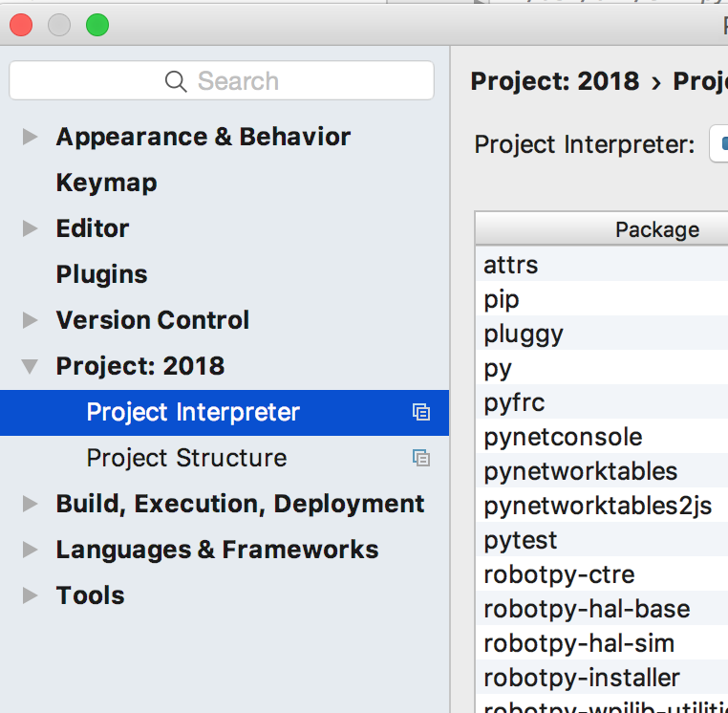Select the pynetworktables package row

click(602, 470)
